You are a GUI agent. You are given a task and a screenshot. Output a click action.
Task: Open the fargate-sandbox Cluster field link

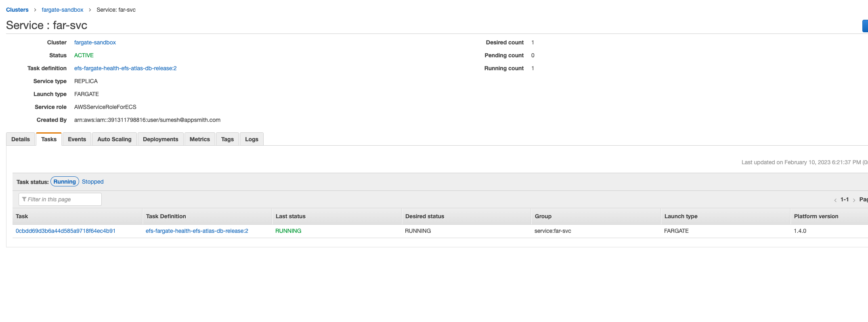point(95,42)
